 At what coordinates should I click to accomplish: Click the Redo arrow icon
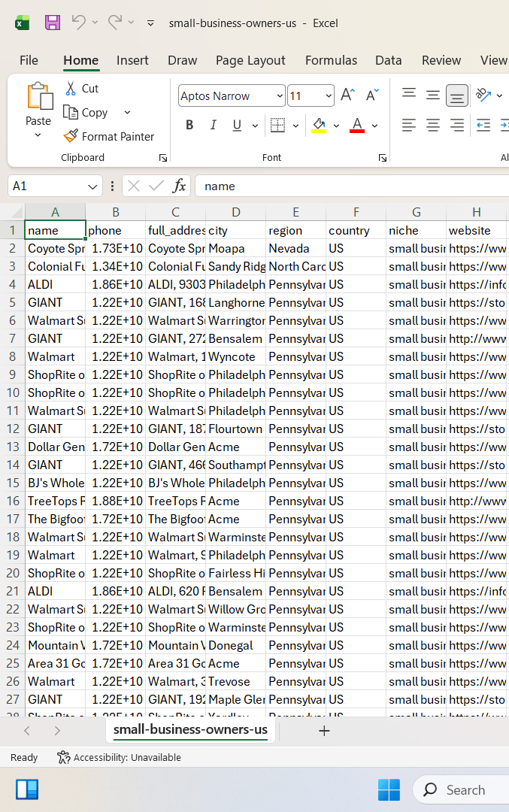click(115, 23)
